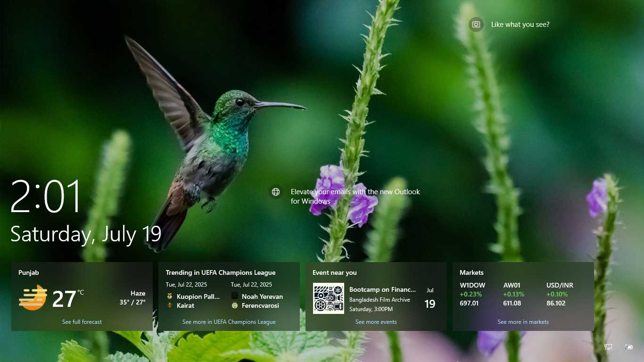Click the 86.102 exchange rate value
This screenshot has height=362, width=644.
556,303
